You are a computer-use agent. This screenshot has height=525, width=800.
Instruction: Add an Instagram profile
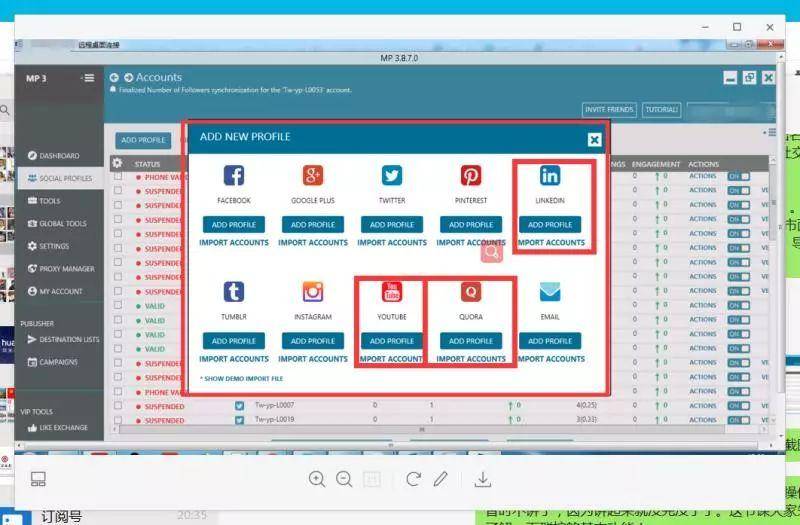tap(313, 341)
